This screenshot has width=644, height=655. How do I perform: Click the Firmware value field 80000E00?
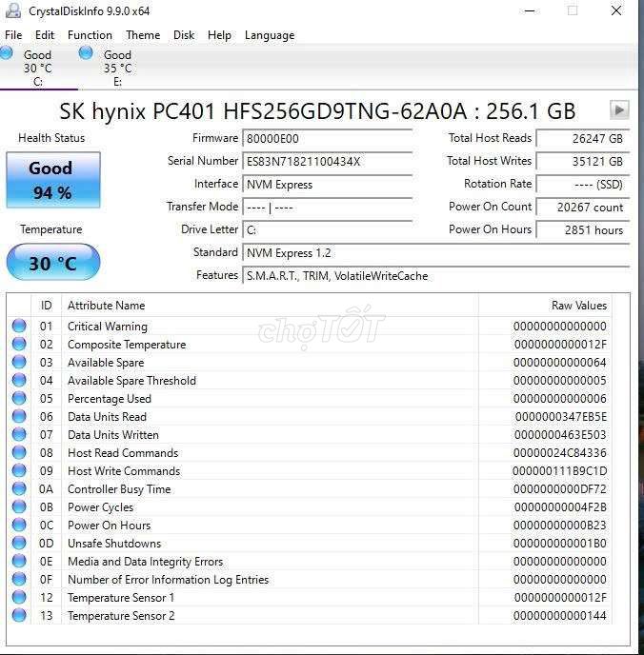(x=327, y=139)
